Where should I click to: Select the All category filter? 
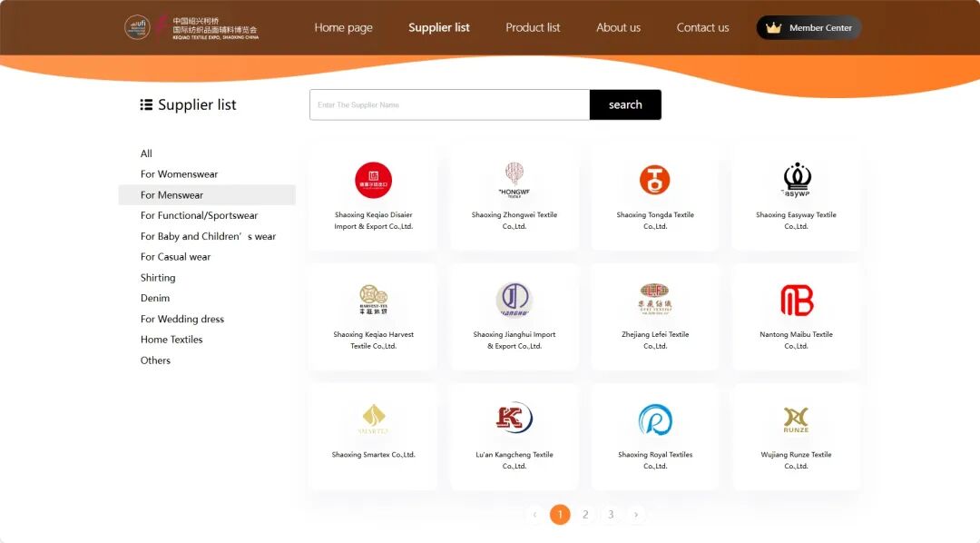(146, 153)
